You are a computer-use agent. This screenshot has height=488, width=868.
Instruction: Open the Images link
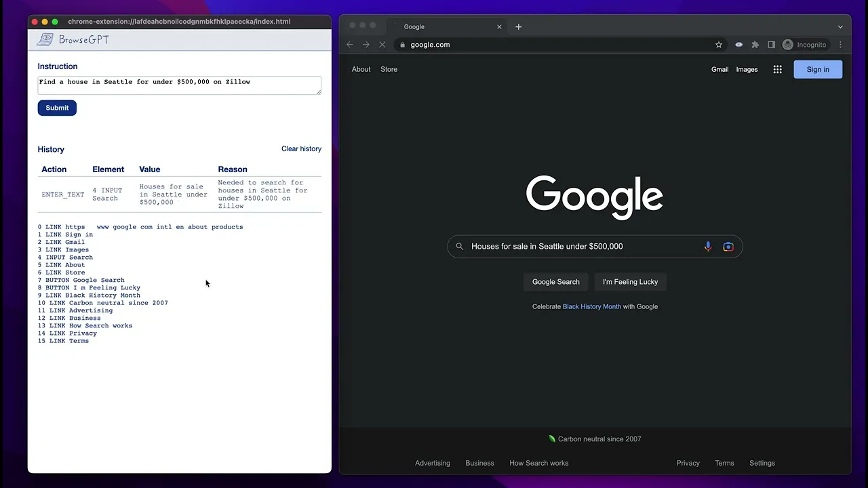(747, 69)
